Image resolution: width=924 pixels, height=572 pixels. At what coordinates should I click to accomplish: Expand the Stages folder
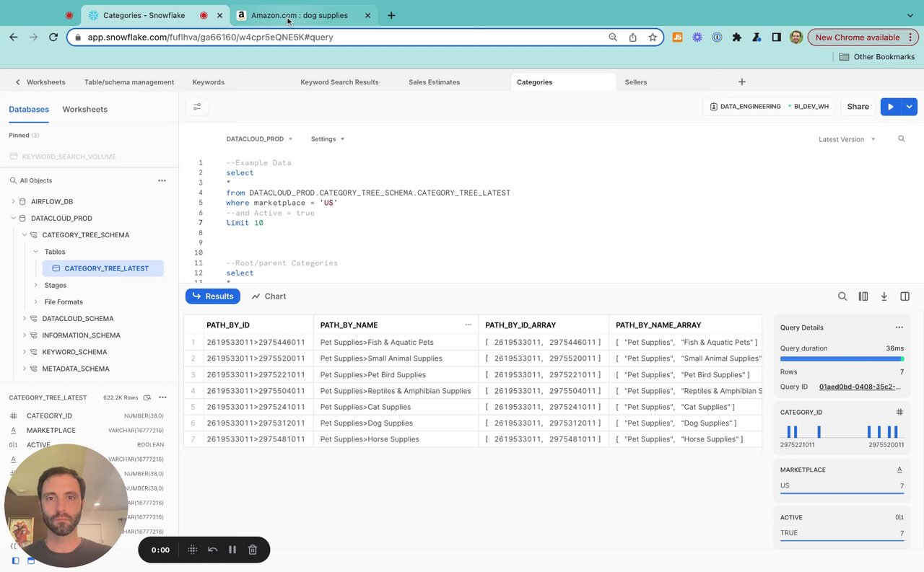tap(36, 285)
